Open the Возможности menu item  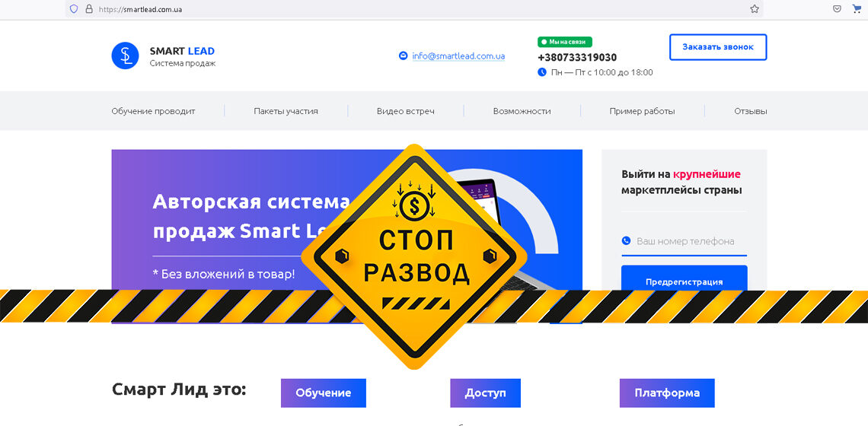click(522, 111)
